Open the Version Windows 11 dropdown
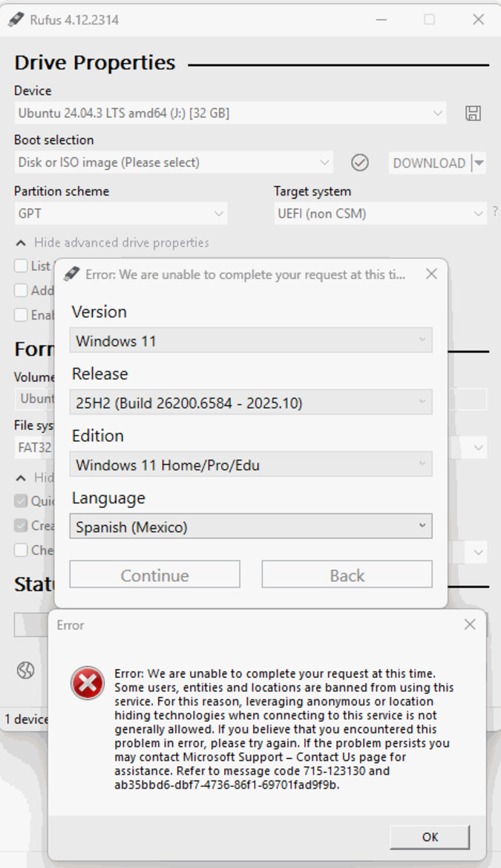The width and height of the screenshot is (501, 868). (x=251, y=341)
